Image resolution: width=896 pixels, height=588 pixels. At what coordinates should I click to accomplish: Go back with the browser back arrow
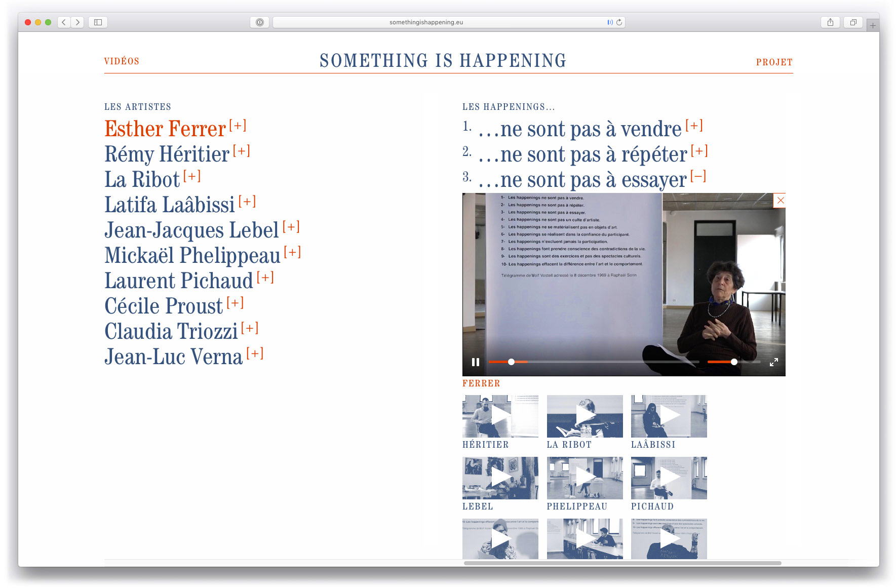[x=64, y=22]
